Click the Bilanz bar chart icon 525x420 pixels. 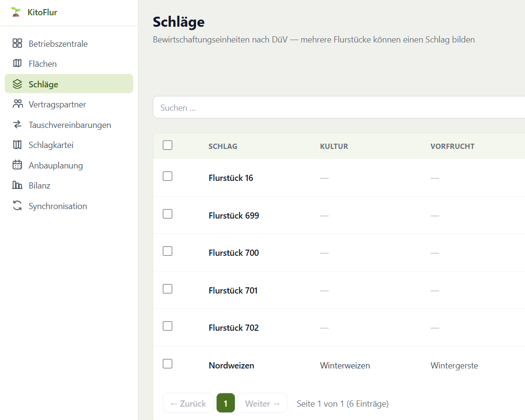(x=17, y=185)
